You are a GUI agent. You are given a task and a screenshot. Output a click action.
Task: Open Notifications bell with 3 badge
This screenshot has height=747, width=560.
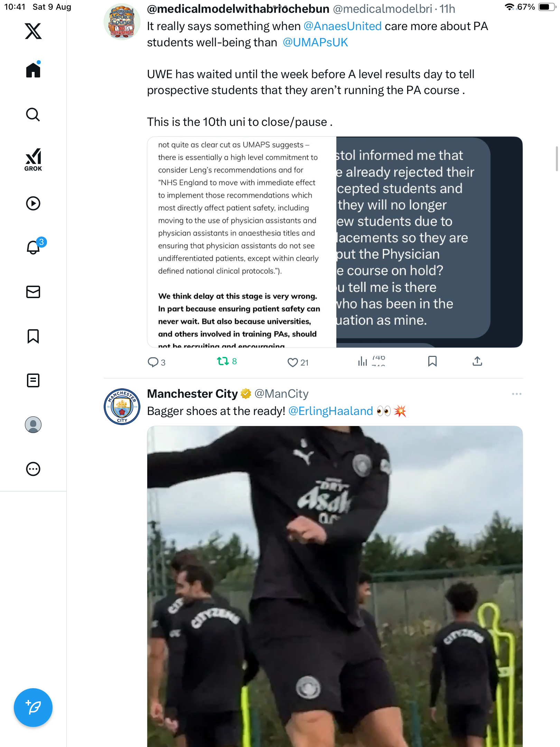pos(35,246)
